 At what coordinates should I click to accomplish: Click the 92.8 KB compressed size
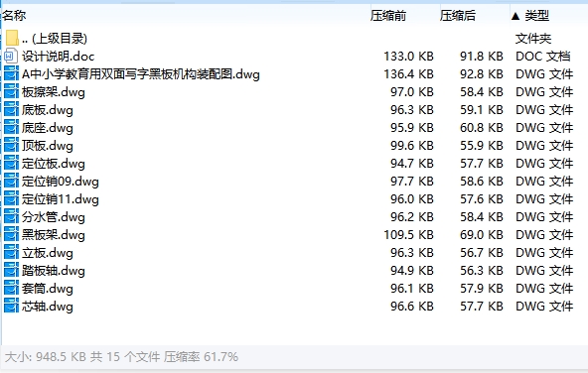click(482, 74)
